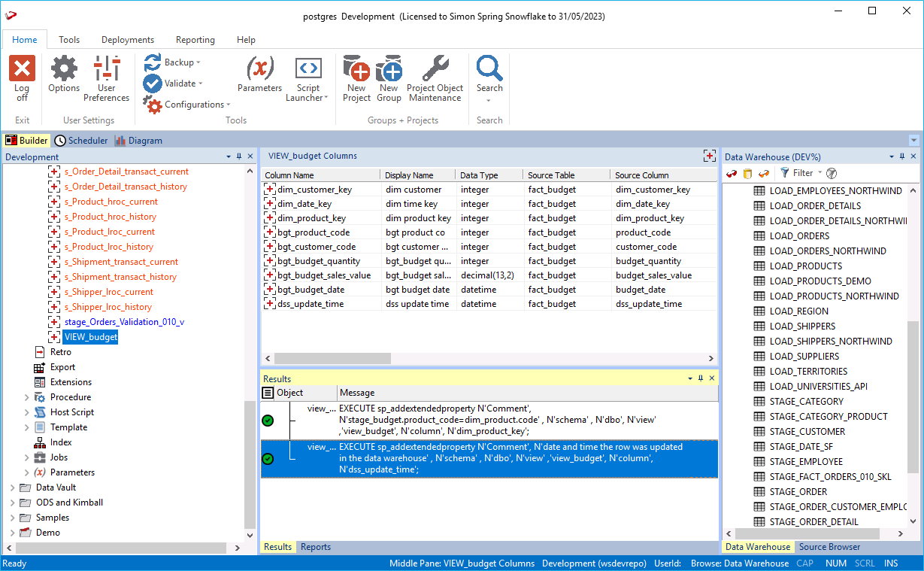Create a New Project
Screen dimensions: 924x571
tap(356, 69)
